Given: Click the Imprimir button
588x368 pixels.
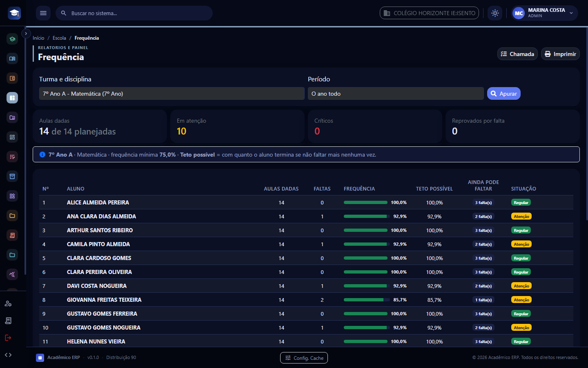Looking at the screenshot, I should 560,54.
